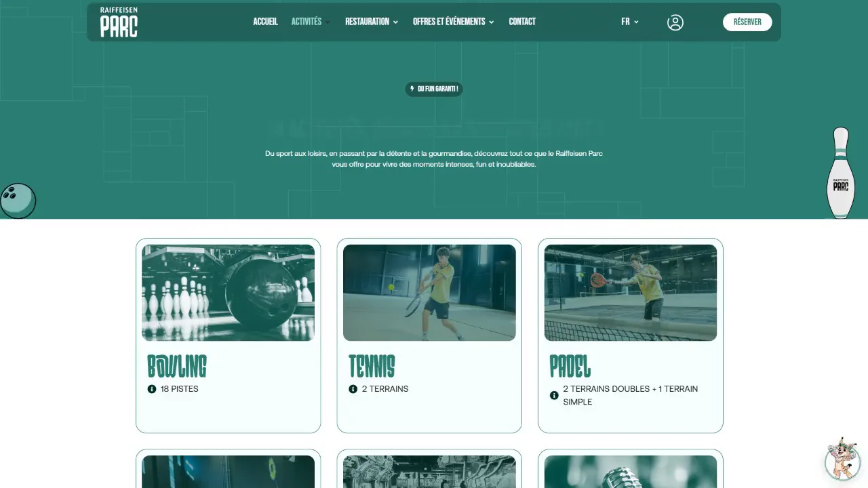Click the "2 TERRAINS" text under Tennis
This screenshot has width=868, height=488.
click(385, 389)
